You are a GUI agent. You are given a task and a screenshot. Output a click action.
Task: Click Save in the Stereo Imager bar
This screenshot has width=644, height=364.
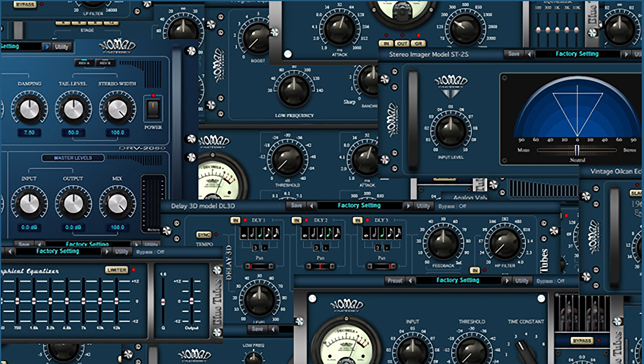pyautogui.click(x=514, y=54)
